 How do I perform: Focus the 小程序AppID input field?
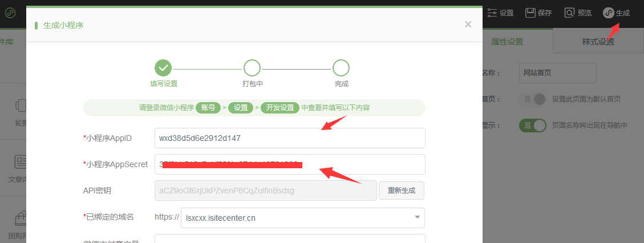point(290,138)
